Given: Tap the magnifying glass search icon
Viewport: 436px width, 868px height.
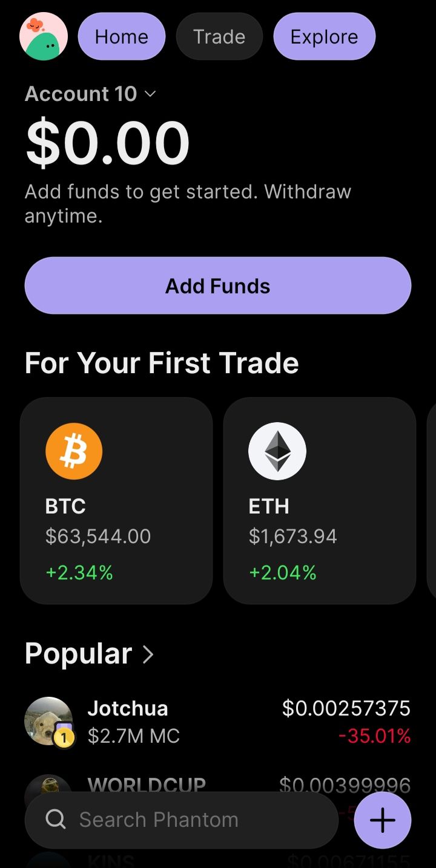Looking at the screenshot, I should (x=56, y=820).
